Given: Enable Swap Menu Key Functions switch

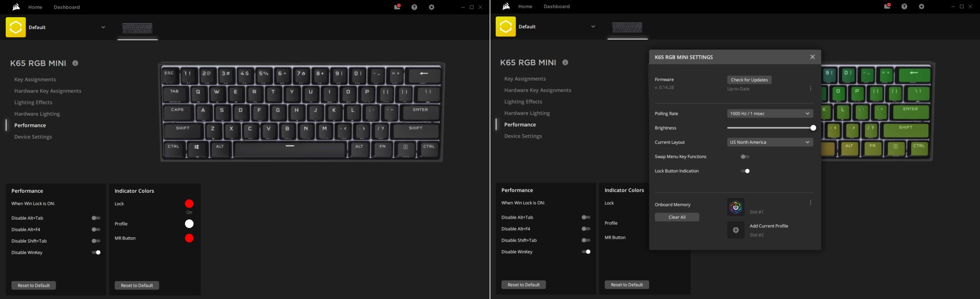Looking at the screenshot, I should [745, 157].
